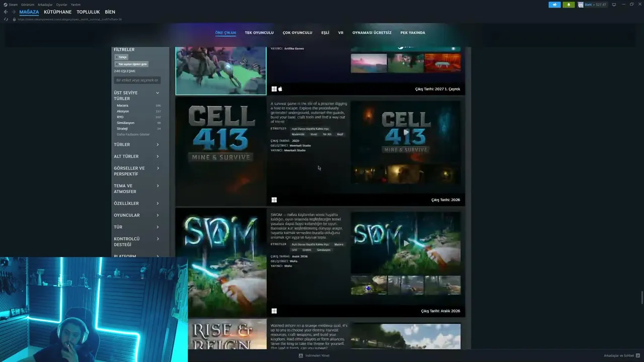Select the Öne Çıkan category tab

pos(225,33)
